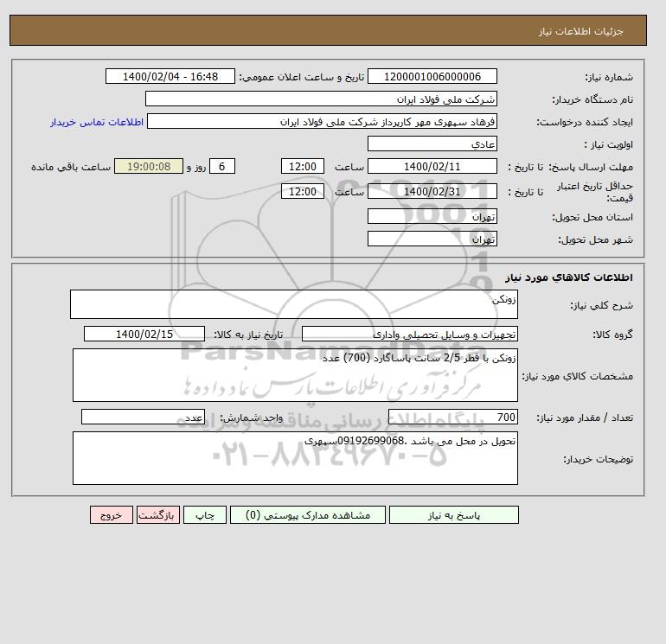Click the label ایجاد کننده درخواست

(585, 122)
